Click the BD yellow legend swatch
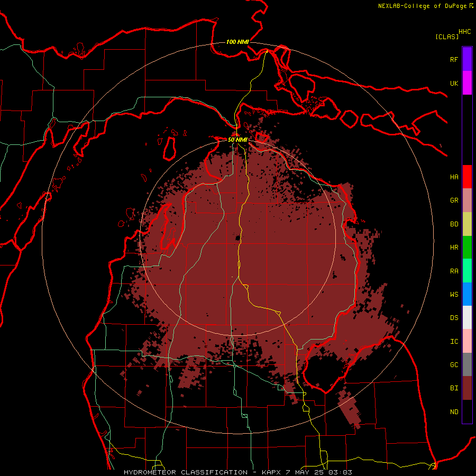Viewport: 476px width, 476px height. [467, 224]
